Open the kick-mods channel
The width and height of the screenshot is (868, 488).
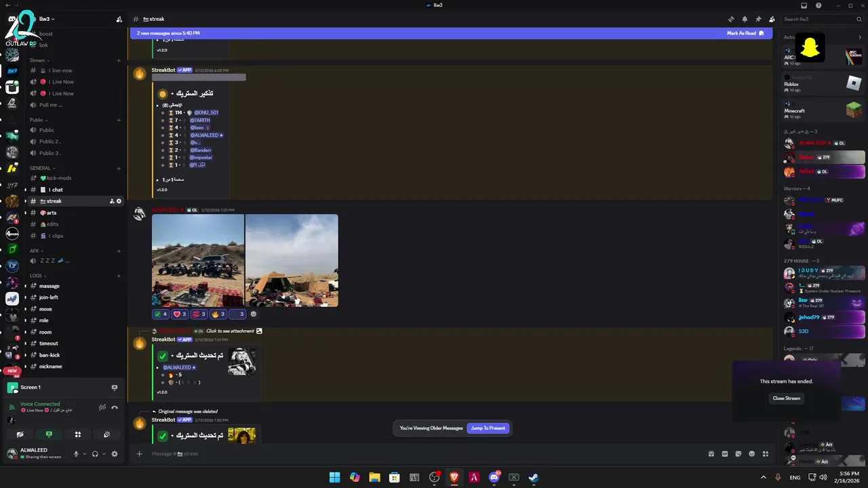pyautogui.click(x=75, y=178)
